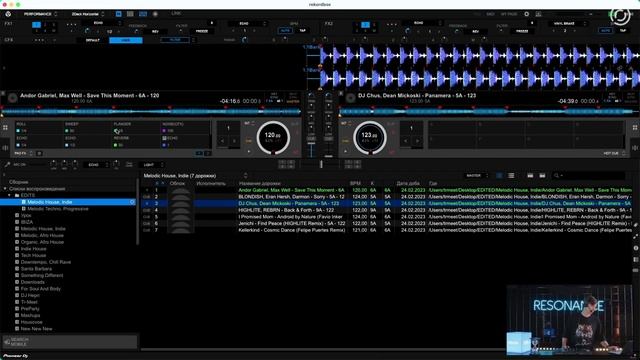
Task: Click the deck 1 vinyl artwork icon
Action: tap(13, 98)
